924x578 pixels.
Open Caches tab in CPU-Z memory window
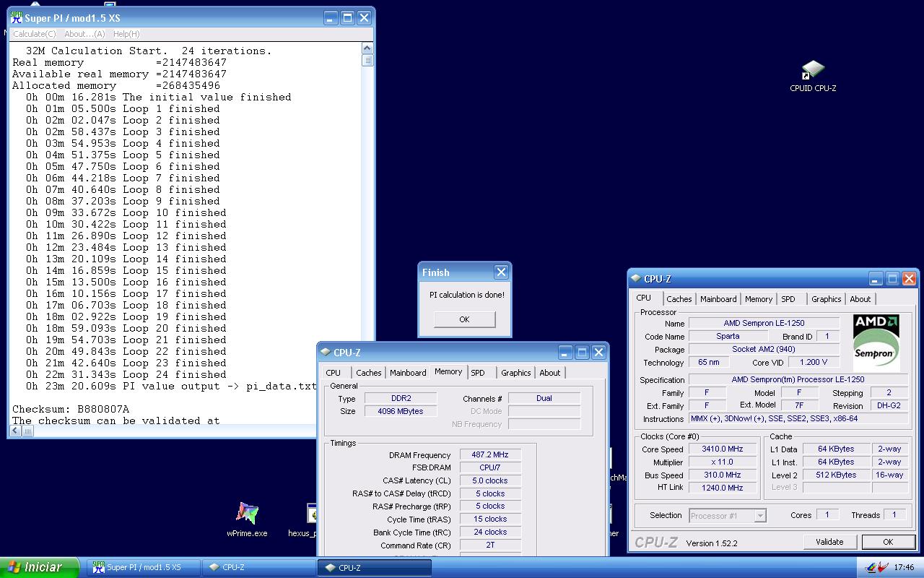click(368, 373)
